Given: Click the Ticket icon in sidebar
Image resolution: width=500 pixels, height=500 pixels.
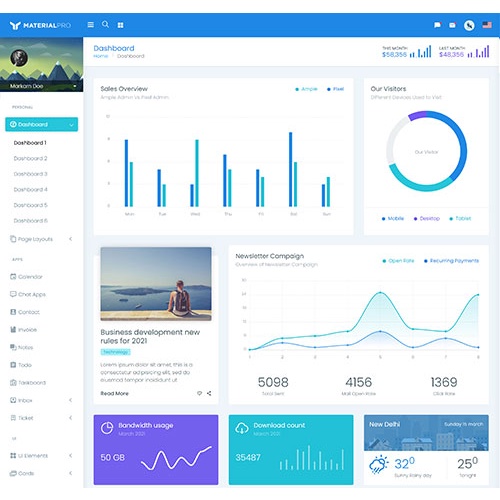Looking at the screenshot, I should (13, 418).
